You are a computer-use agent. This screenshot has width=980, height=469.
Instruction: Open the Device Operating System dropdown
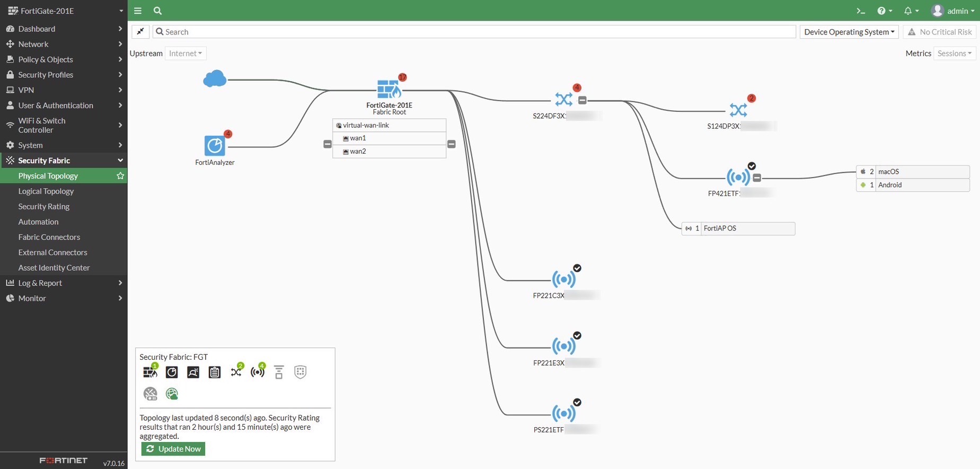pyautogui.click(x=849, y=32)
